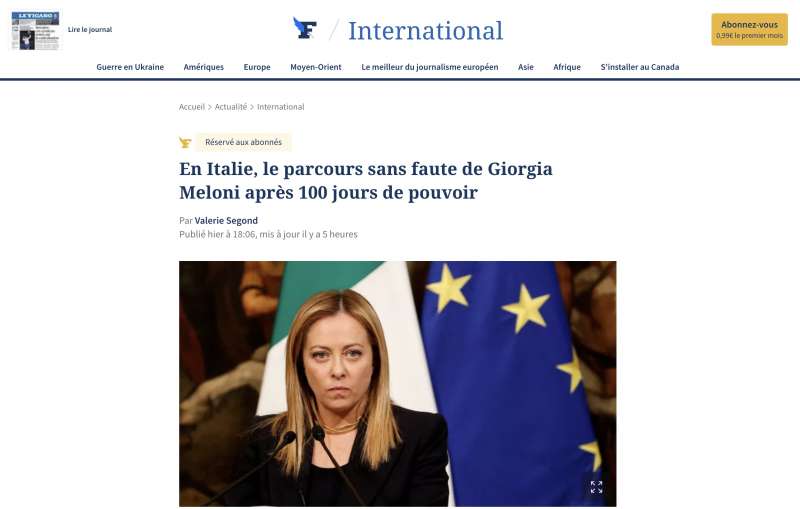Select the Amériques navigation item

coord(204,67)
